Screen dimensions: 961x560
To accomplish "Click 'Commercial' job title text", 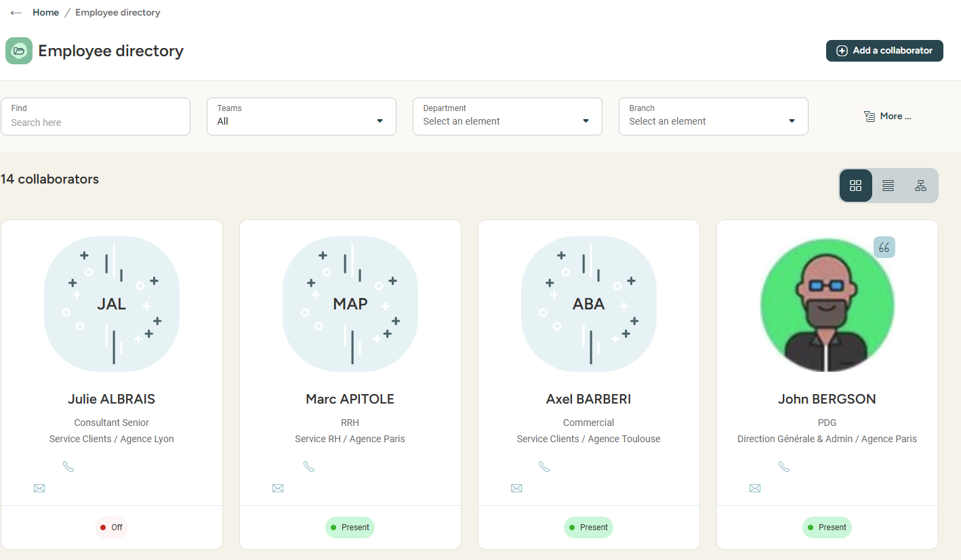I will pos(589,423).
